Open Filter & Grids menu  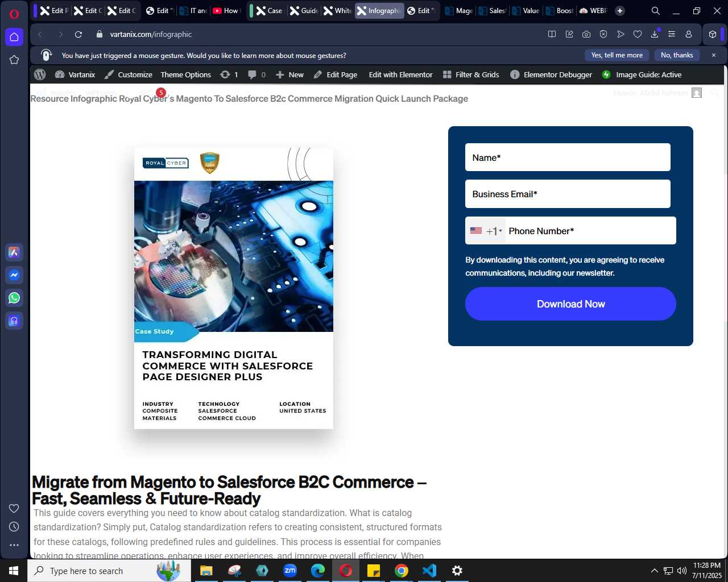pyautogui.click(x=471, y=74)
